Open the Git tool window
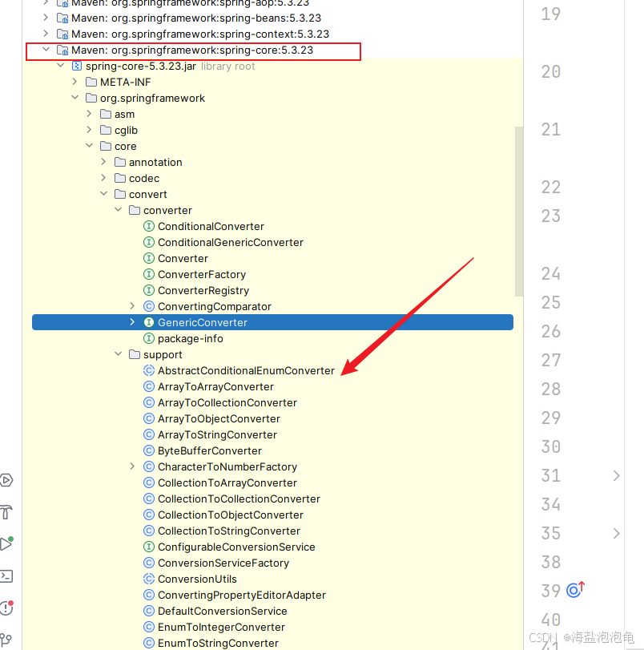The width and height of the screenshot is (644, 650). [8, 640]
